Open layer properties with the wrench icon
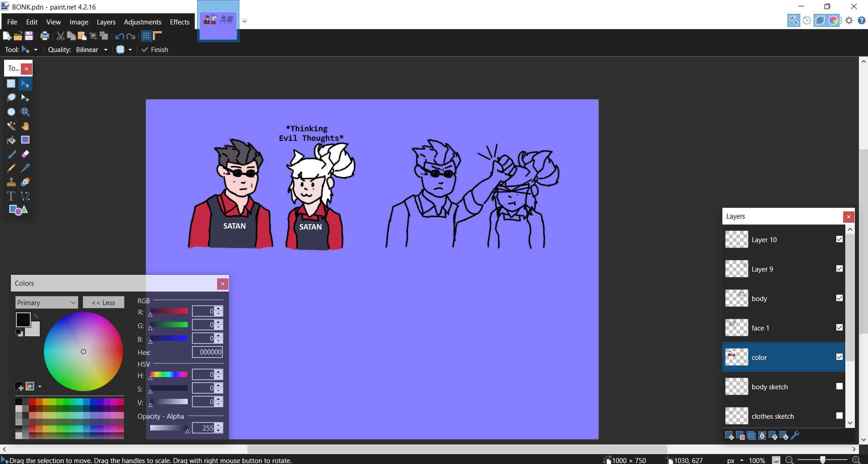This screenshot has height=464, width=868. tap(796, 436)
